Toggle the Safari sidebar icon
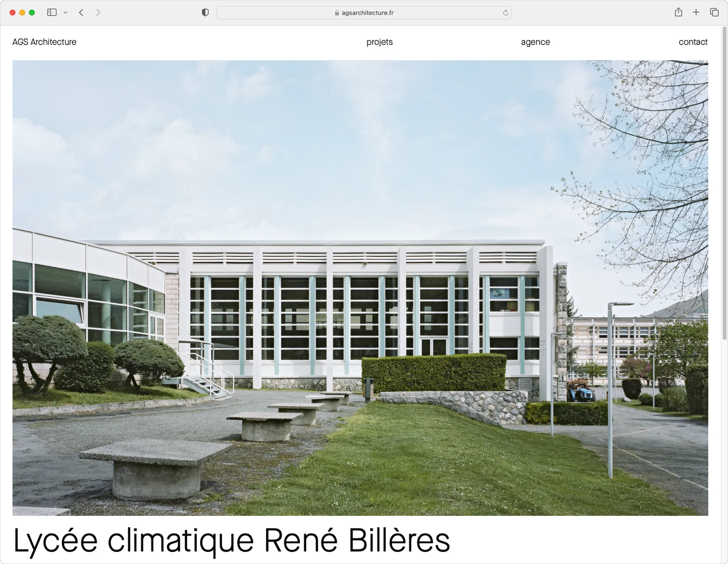The image size is (728, 564). [52, 13]
